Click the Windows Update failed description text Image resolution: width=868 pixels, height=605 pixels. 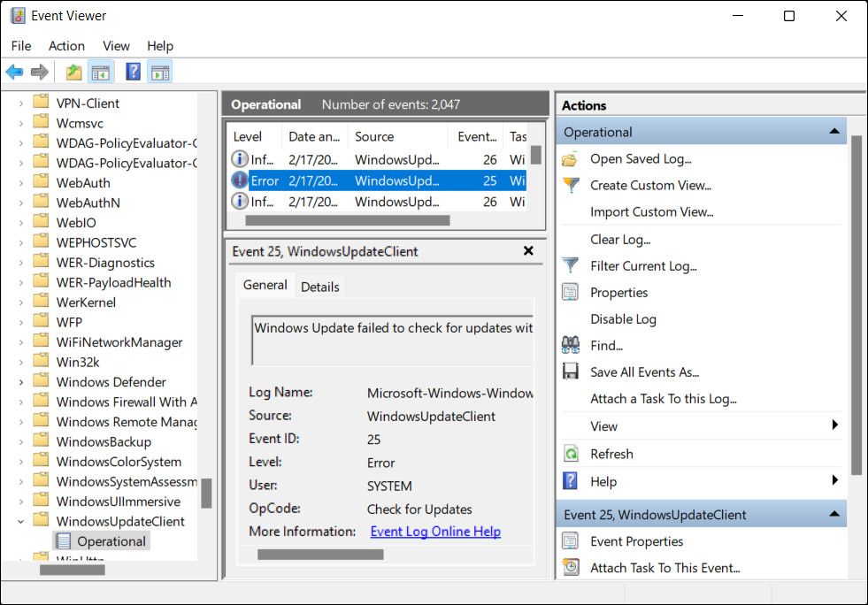coord(393,328)
